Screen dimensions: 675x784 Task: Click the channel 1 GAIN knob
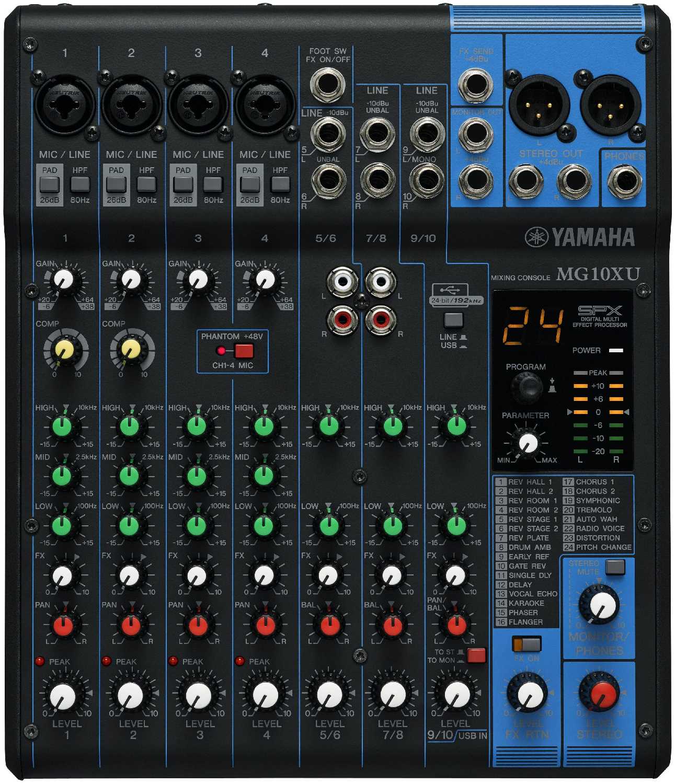(x=64, y=280)
